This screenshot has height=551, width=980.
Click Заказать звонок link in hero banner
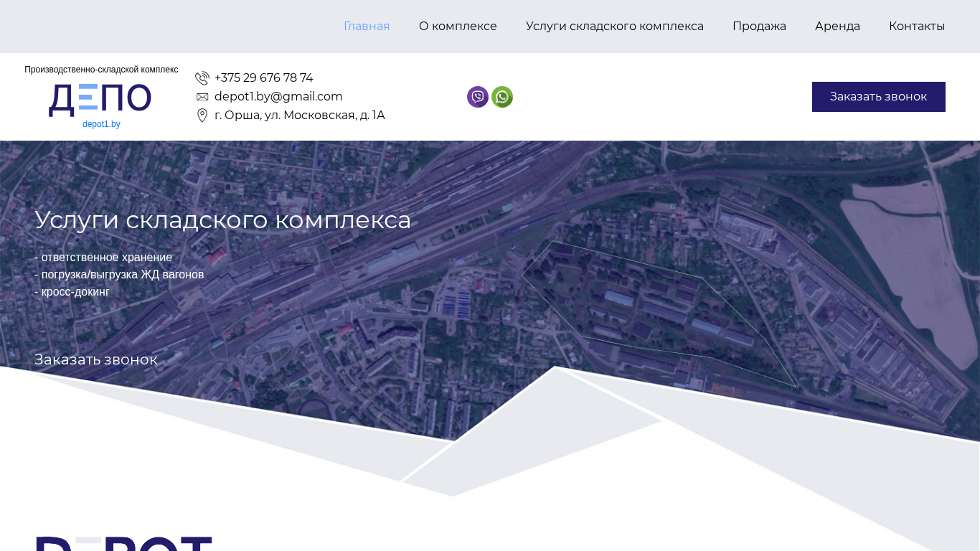click(x=96, y=359)
